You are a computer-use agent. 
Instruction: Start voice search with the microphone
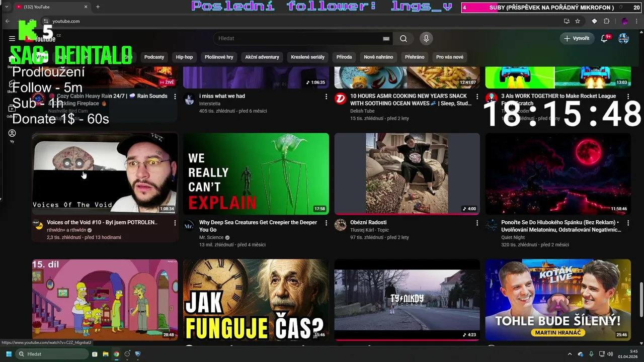pos(426,39)
